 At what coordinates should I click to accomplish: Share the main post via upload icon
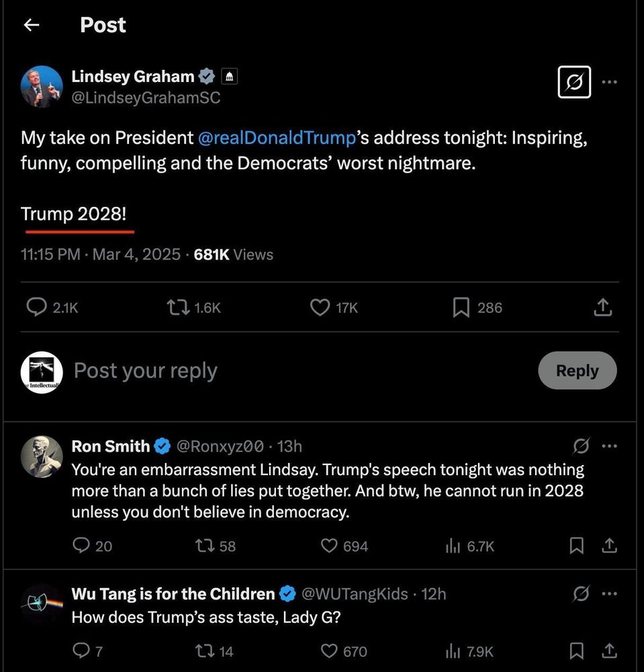point(603,307)
